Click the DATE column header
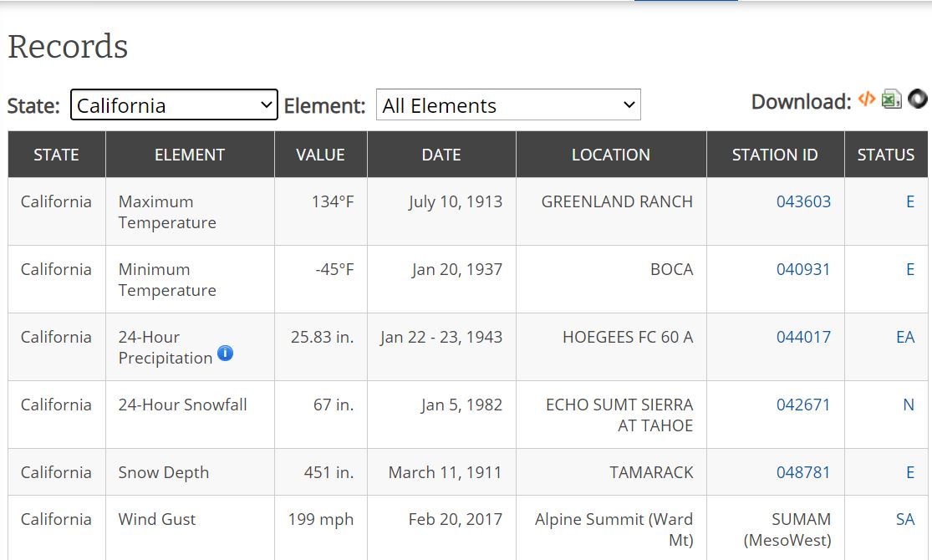932x560 pixels. [441, 155]
